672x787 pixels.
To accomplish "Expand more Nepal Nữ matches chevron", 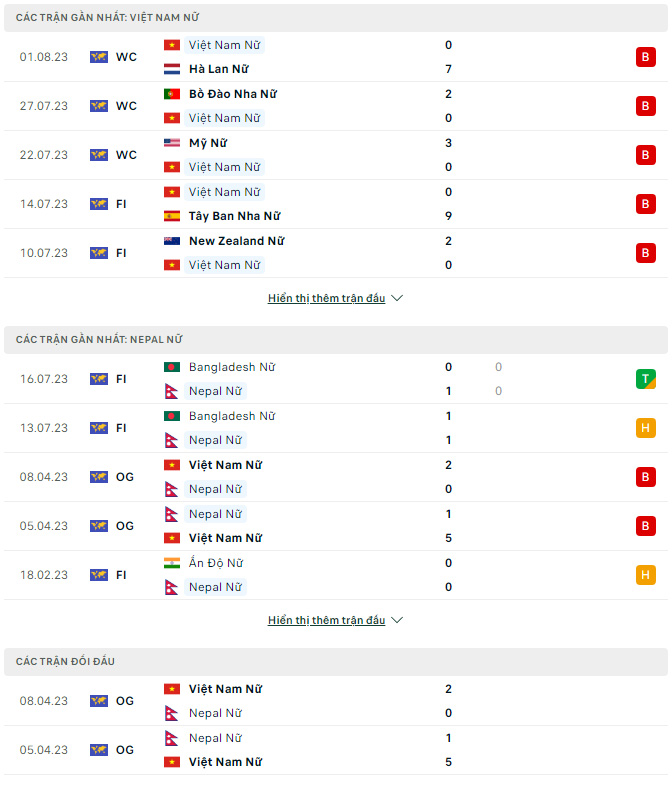I will pyautogui.click(x=397, y=620).
